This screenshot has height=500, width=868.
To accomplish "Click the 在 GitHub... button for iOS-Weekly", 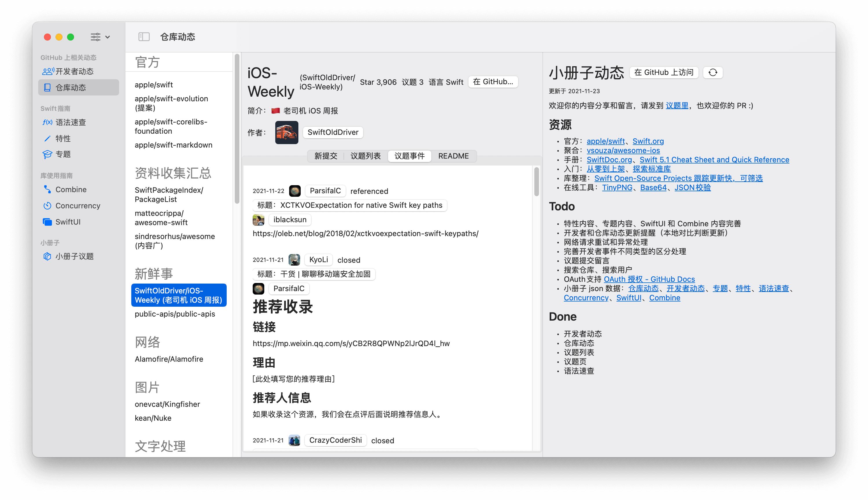I will coord(493,82).
